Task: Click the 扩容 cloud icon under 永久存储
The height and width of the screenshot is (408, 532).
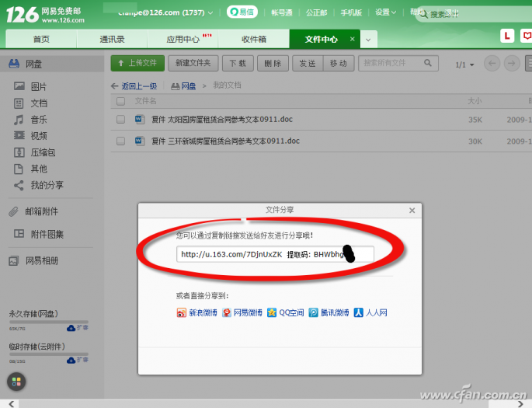Action: (71, 328)
